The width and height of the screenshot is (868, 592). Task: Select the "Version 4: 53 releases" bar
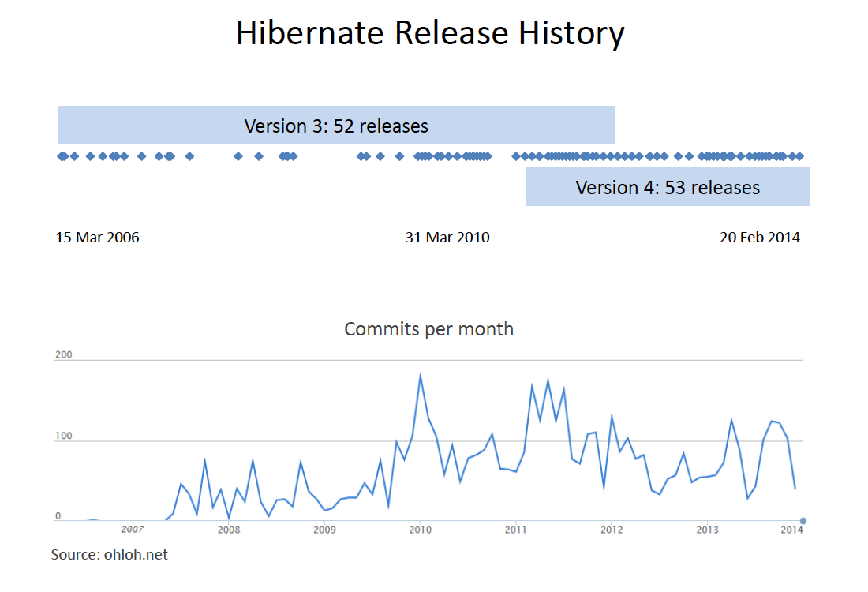(x=668, y=187)
